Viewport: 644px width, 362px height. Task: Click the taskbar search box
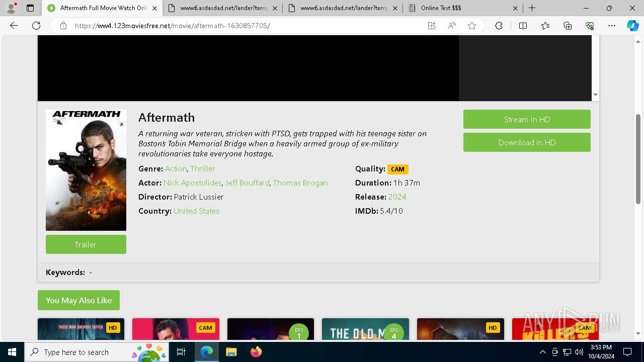96,352
